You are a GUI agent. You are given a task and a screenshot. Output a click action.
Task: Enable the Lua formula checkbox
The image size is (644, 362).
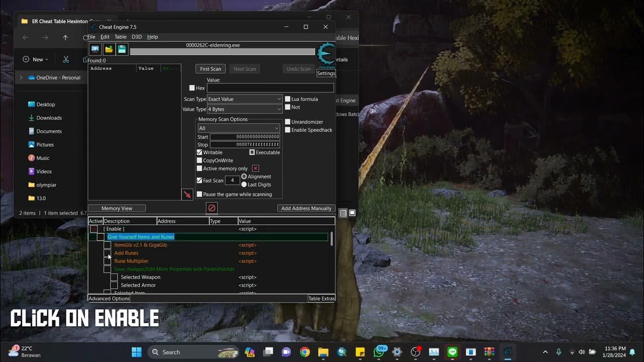point(288,99)
